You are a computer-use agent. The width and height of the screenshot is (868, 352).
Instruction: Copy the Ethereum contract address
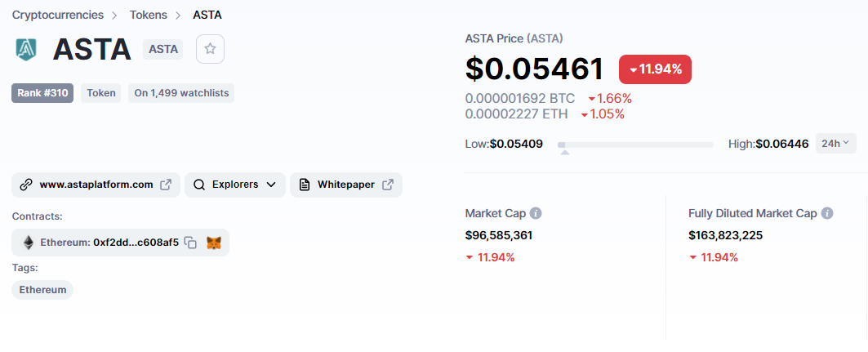point(190,243)
